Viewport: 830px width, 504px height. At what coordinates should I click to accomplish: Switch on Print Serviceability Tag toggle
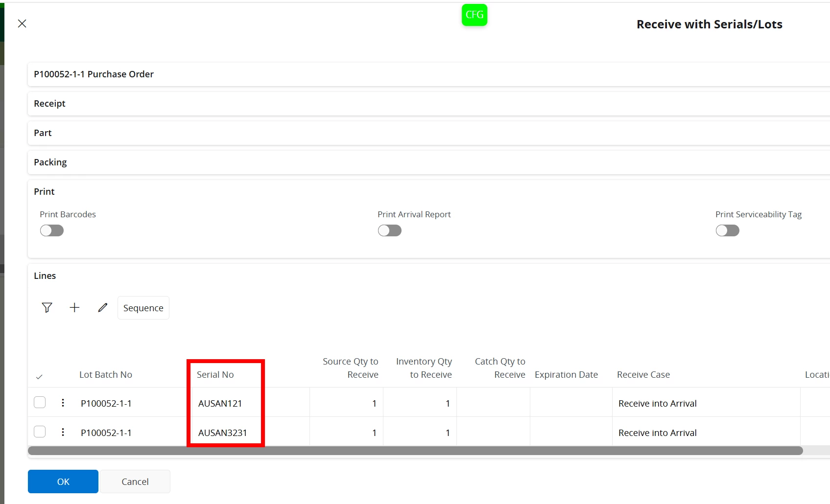pyautogui.click(x=728, y=230)
